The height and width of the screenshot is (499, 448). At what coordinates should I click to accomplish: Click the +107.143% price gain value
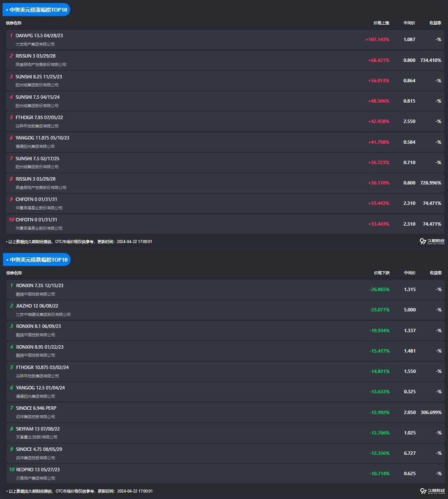click(377, 39)
